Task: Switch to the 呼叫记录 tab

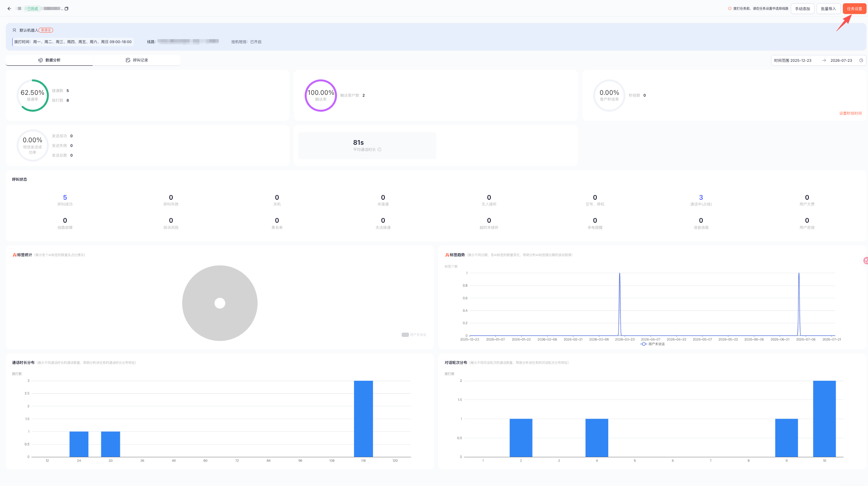Action: pyautogui.click(x=137, y=60)
